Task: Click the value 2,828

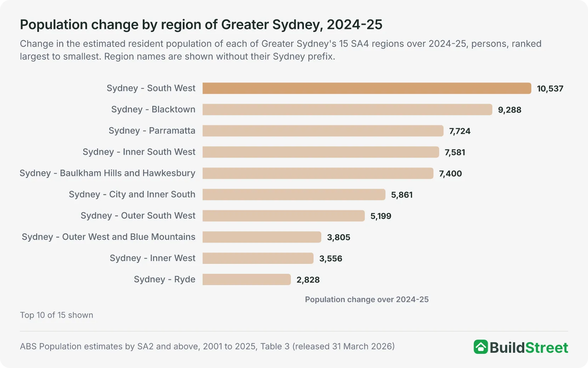Action: [308, 280]
